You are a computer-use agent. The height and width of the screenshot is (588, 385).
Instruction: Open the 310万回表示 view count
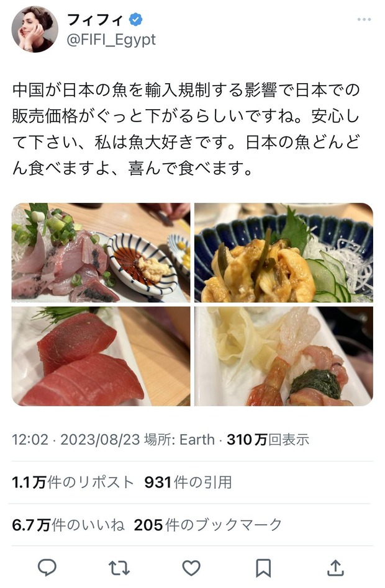click(x=268, y=440)
